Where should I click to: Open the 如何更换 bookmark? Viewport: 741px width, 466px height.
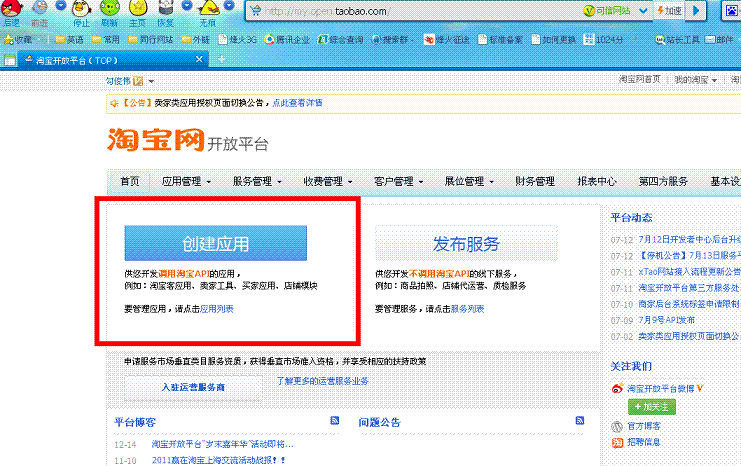553,40
